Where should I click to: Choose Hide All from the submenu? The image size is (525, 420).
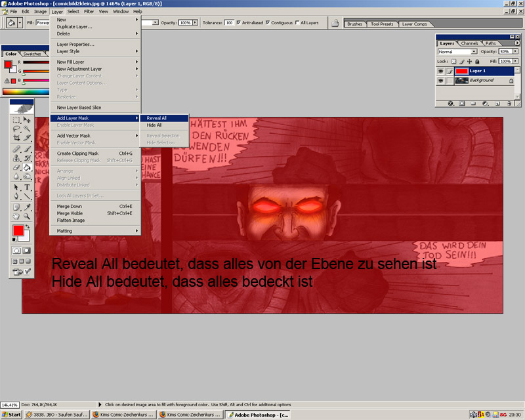click(154, 125)
